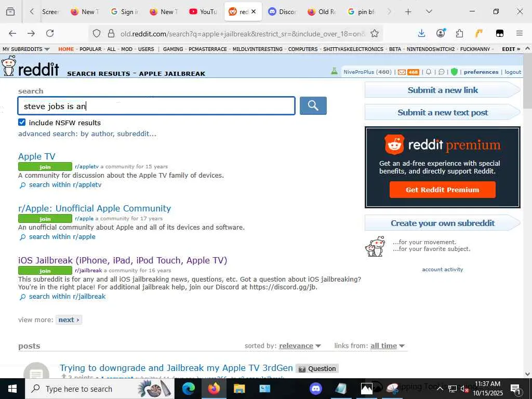Go back to the previous page
Screen dimensions: 532x399
[x=12, y=33]
